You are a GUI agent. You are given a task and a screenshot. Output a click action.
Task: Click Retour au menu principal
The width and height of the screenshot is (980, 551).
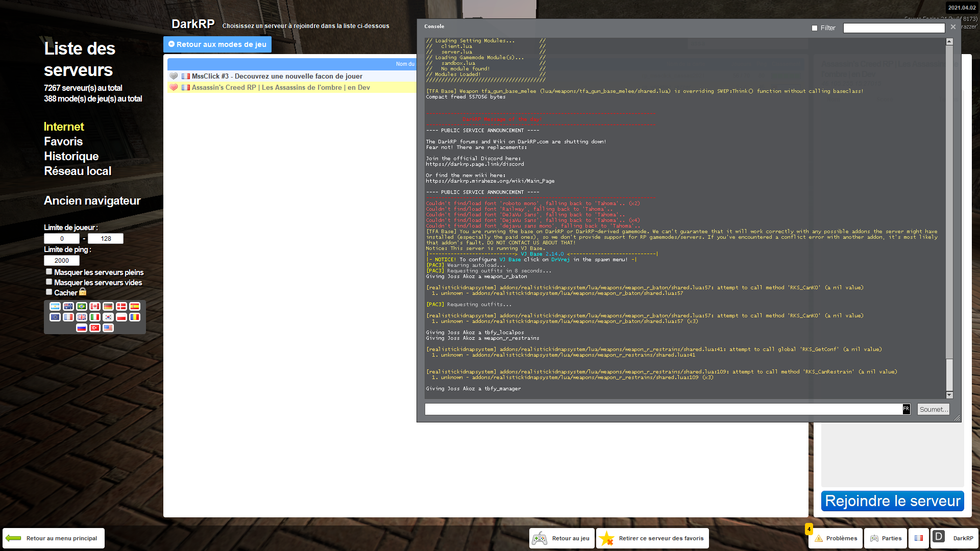54,538
